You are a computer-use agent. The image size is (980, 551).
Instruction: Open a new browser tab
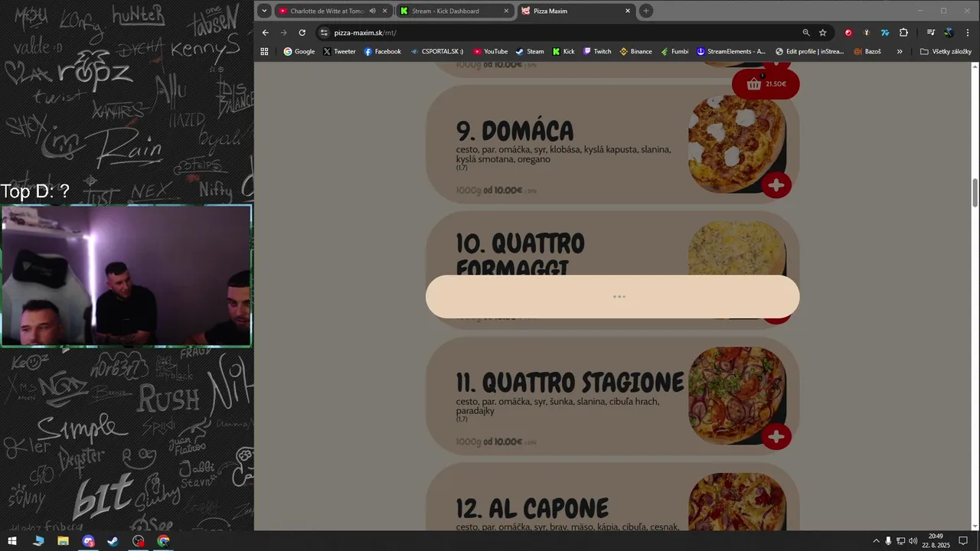tap(646, 11)
